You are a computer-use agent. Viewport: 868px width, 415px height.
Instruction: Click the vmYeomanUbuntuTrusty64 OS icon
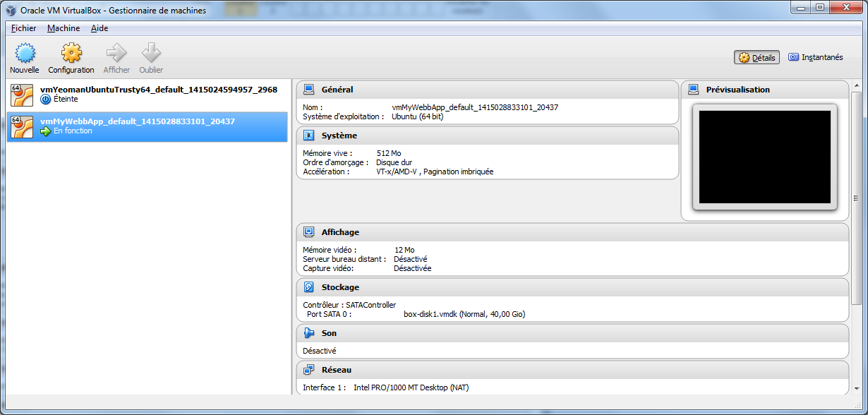[23, 95]
